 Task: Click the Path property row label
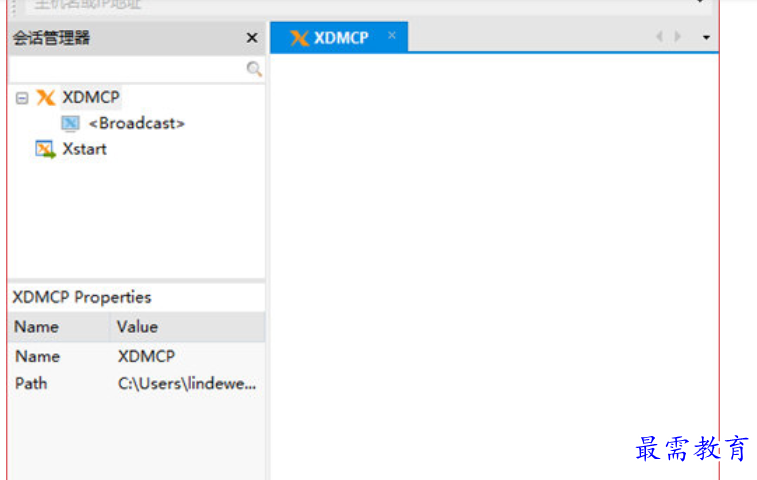pyautogui.click(x=31, y=383)
